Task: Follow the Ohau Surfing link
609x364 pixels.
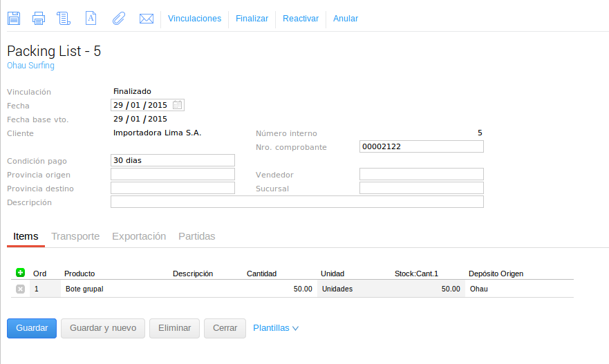Action: (x=30, y=66)
